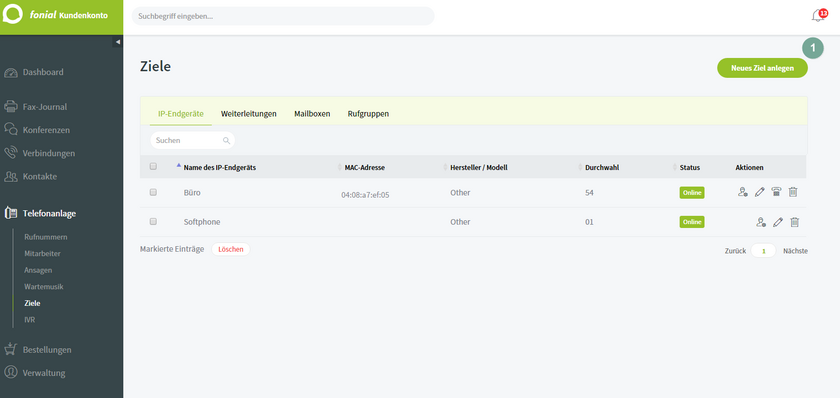
Task: Delete the Büro device via trash icon
Action: coord(793,192)
